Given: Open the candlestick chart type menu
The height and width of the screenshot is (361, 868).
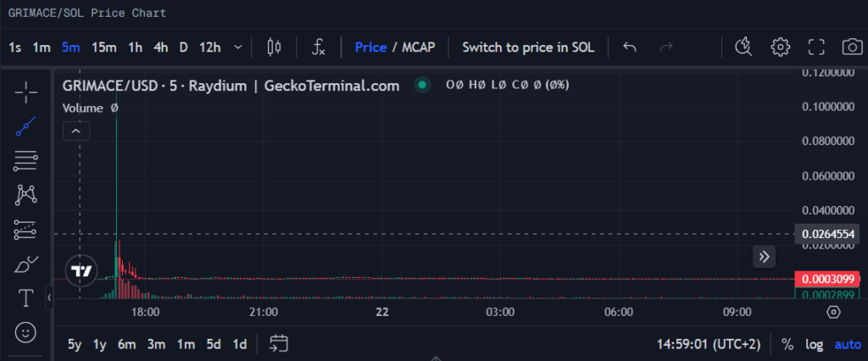Looking at the screenshot, I should (274, 47).
